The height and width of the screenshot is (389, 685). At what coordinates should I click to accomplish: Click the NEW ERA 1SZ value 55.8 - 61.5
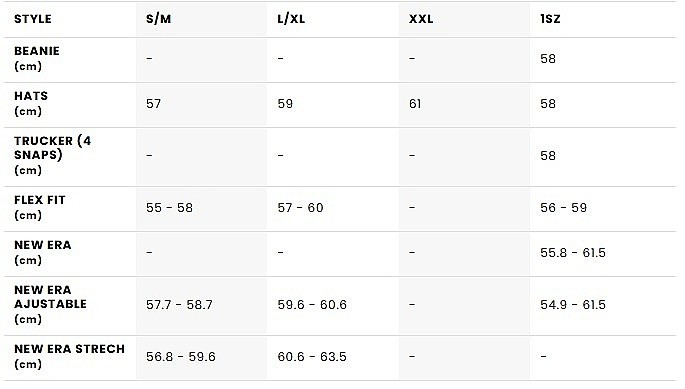573,253
